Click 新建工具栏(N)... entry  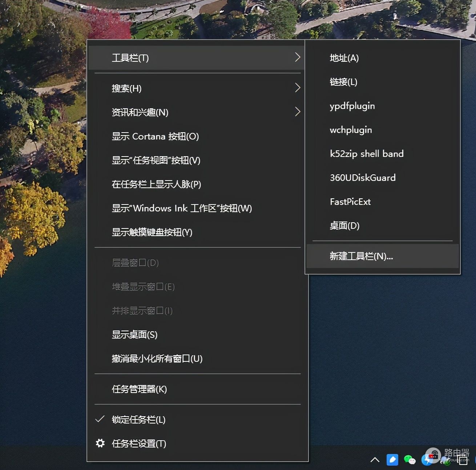pyautogui.click(x=383, y=256)
